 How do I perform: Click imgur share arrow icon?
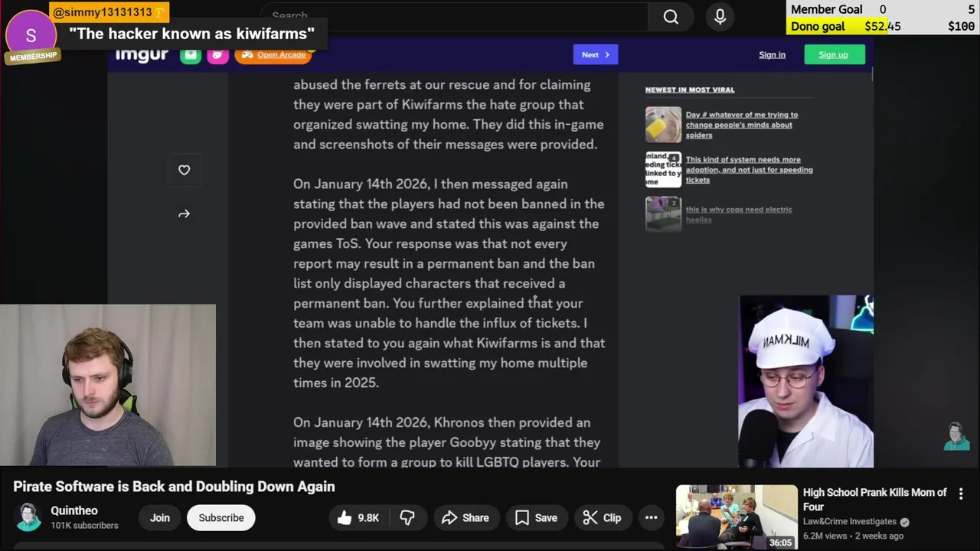184,214
